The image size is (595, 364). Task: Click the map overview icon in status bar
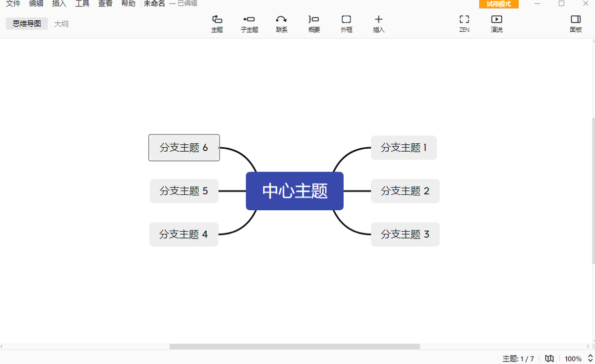point(549,359)
